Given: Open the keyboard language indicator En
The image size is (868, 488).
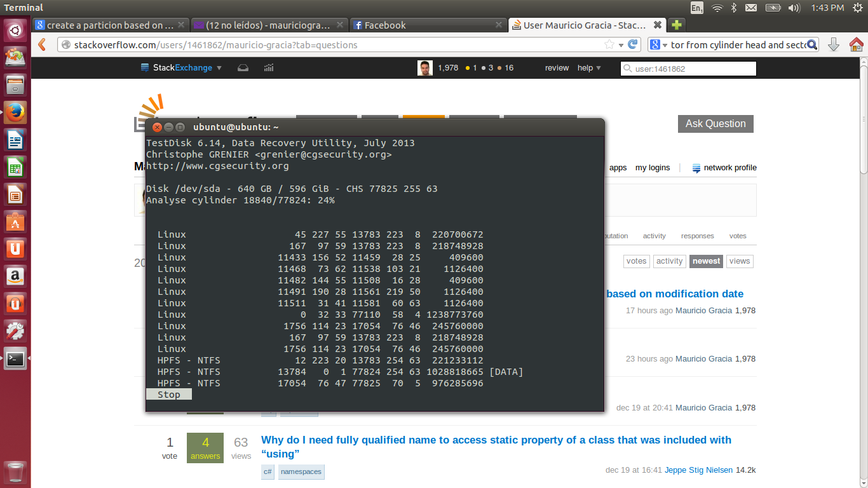Looking at the screenshot, I should 696,8.
